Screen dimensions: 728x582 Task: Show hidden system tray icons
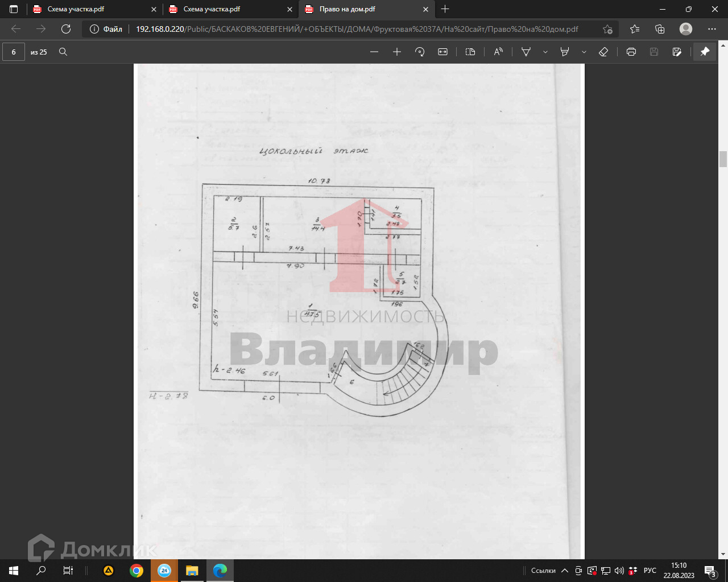pyautogui.click(x=564, y=571)
